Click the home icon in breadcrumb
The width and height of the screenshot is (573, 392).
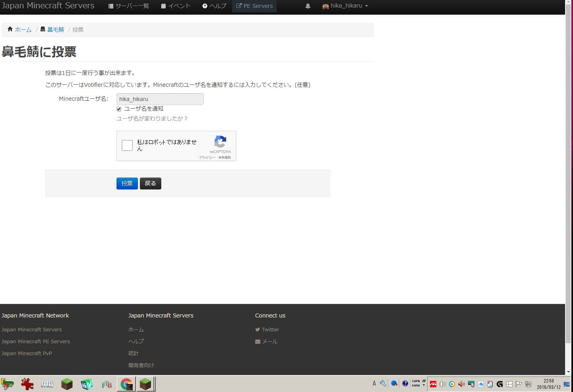(x=10, y=29)
